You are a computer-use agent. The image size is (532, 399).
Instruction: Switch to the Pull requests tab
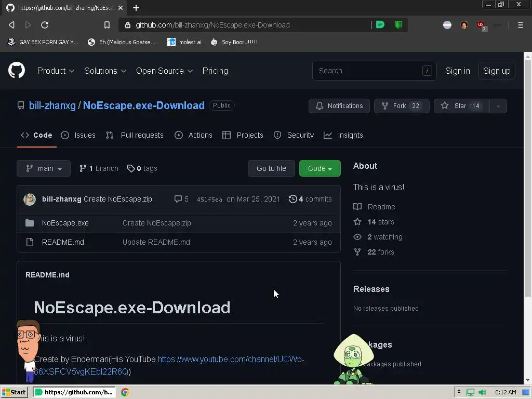tap(135, 135)
